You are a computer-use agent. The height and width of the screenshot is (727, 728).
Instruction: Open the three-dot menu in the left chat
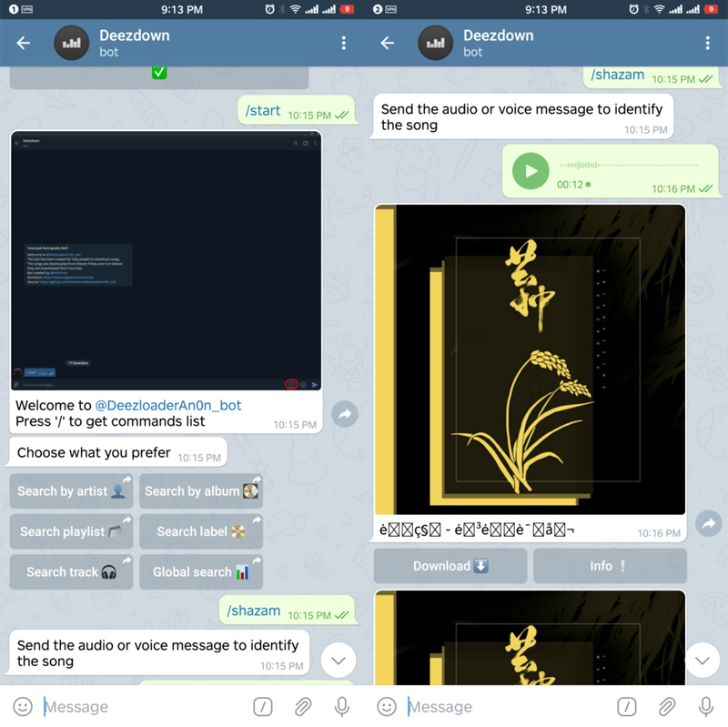[x=344, y=43]
